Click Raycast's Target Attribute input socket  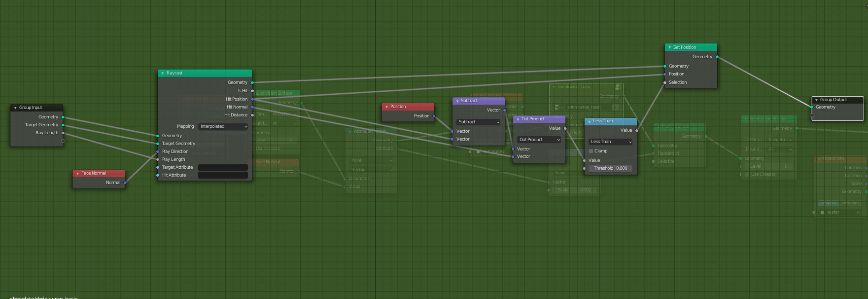point(158,167)
